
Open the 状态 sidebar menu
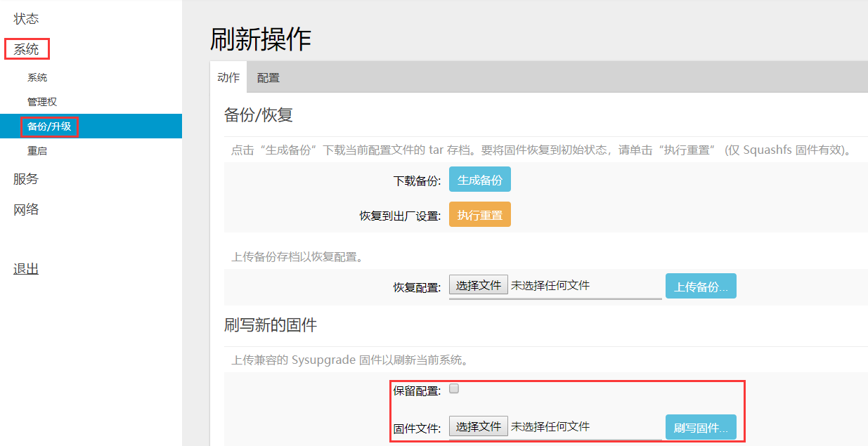coord(26,18)
